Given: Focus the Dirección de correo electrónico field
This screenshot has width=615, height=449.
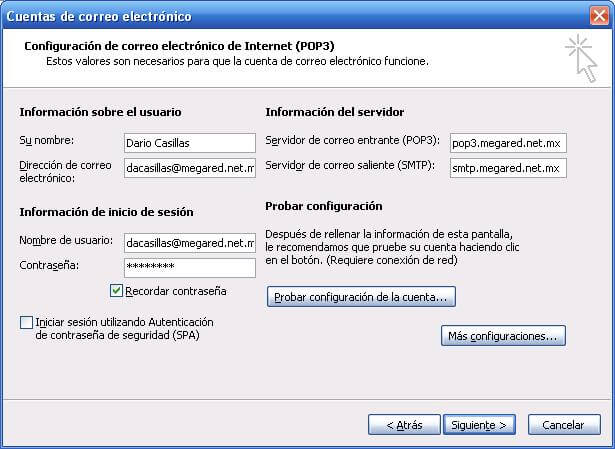Looking at the screenshot, I should [x=190, y=169].
